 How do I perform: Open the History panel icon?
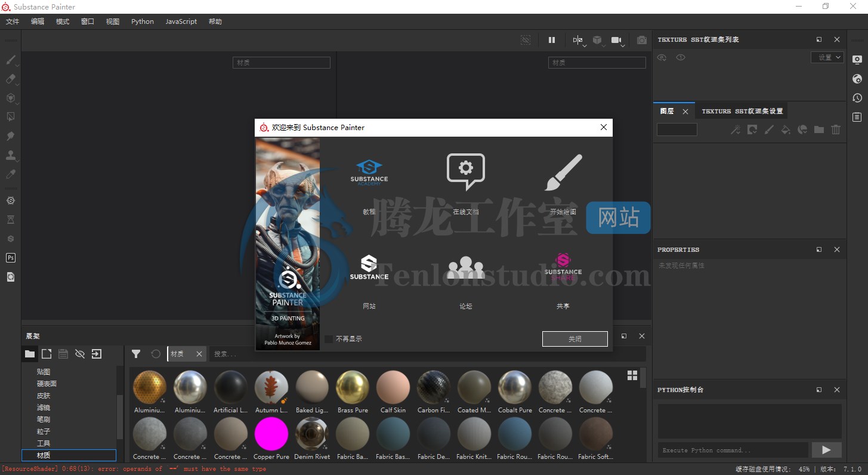[857, 97]
